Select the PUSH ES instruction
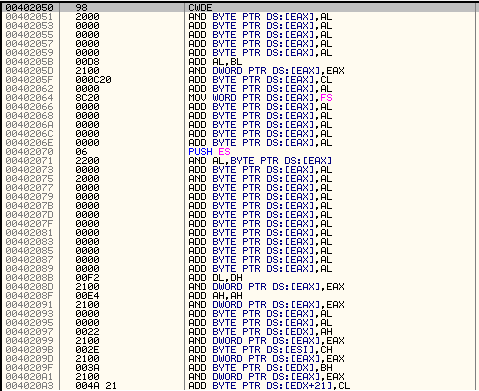This screenshot has width=479, height=391. [x=209, y=152]
